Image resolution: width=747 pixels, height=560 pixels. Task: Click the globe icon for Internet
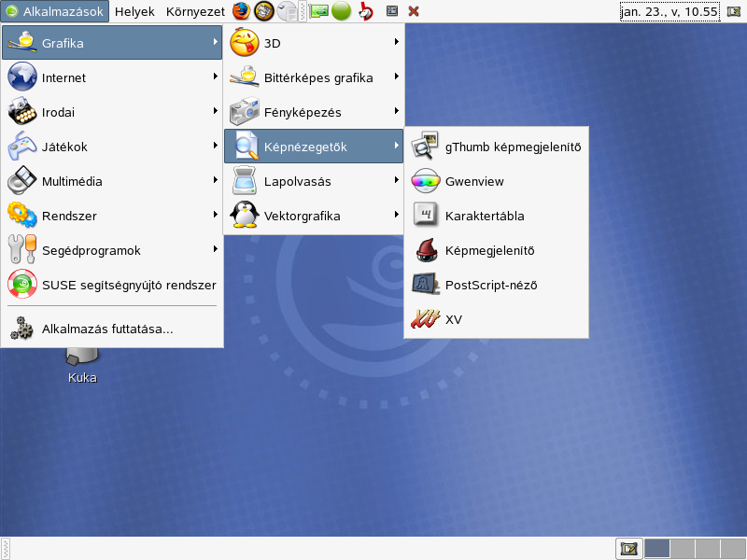pos(21,77)
